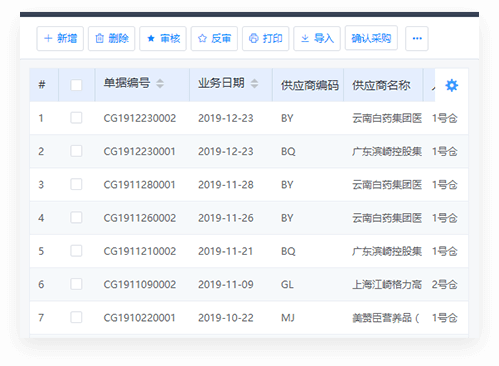The width and height of the screenshot is (499, 366).
Task: Click the 新增 (add) button
Action: [60, 39]
